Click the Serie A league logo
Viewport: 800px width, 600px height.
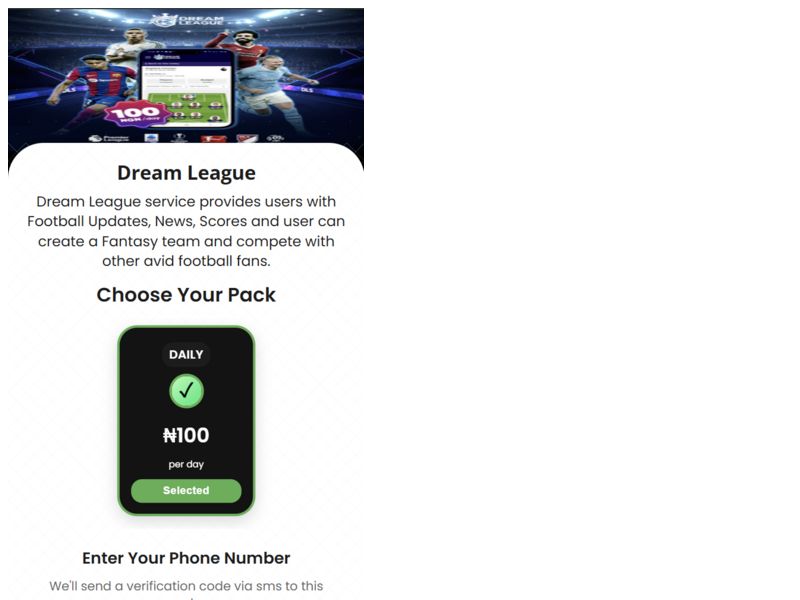152,138
